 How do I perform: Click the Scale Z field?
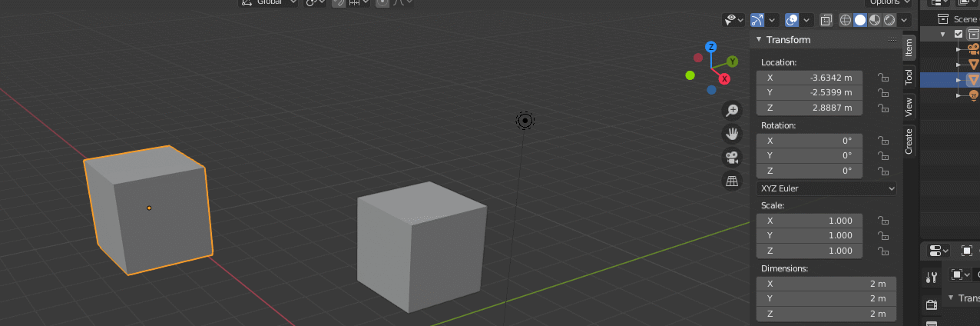pyautogui.click(x=809, y=251)
